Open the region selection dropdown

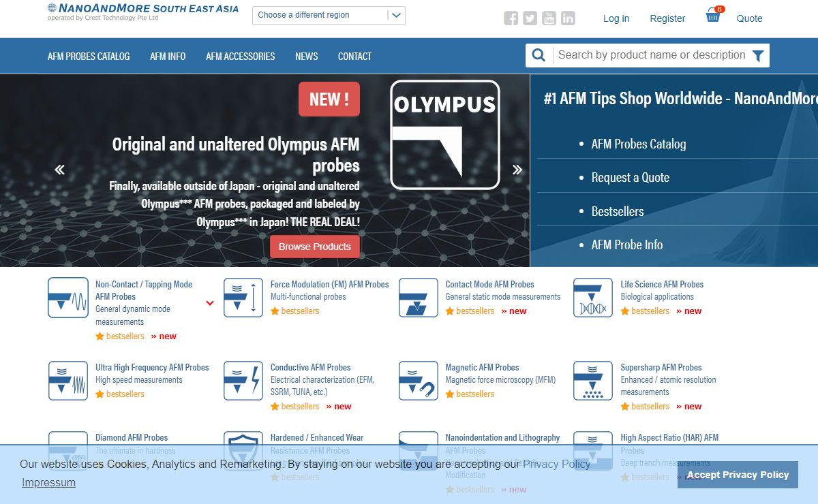[329, 15]
